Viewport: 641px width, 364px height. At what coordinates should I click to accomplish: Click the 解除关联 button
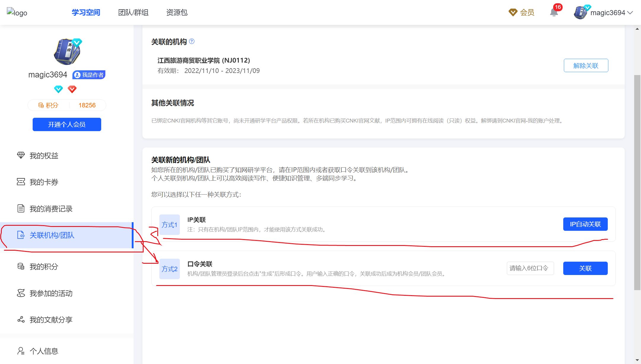(x=586, y=66)
